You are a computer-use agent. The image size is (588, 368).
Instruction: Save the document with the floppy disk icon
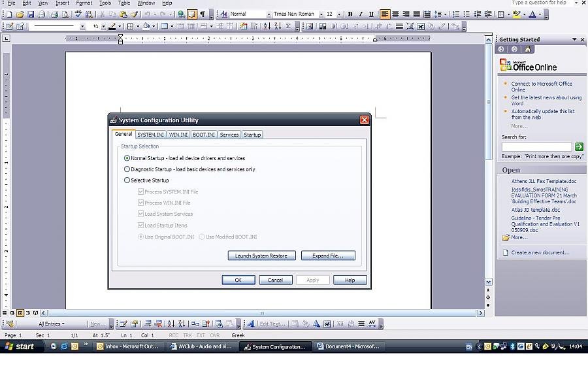click(x=31, y=14)
